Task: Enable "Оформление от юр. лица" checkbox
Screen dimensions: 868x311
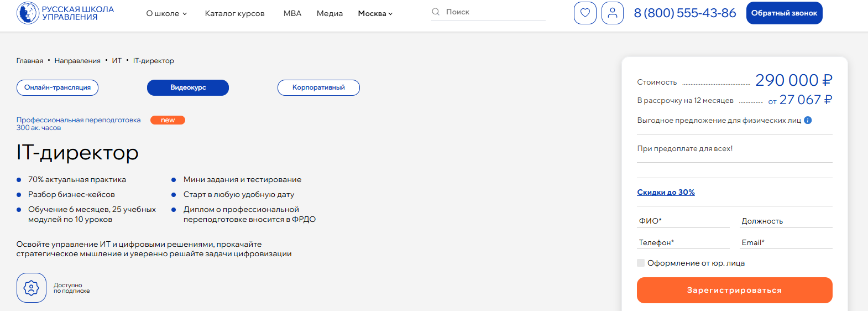Action: pyautogui.click(x=641, y=263)
